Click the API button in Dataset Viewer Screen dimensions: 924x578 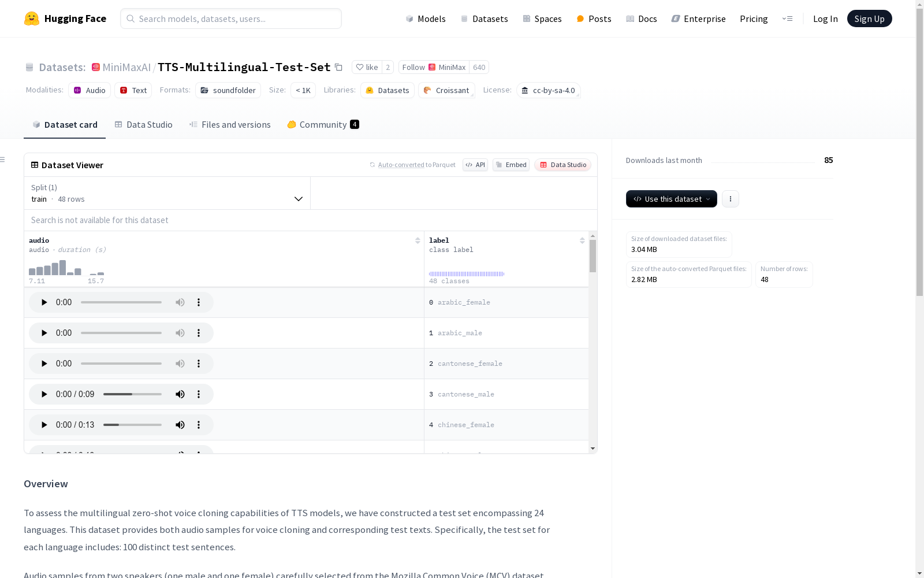475,165
